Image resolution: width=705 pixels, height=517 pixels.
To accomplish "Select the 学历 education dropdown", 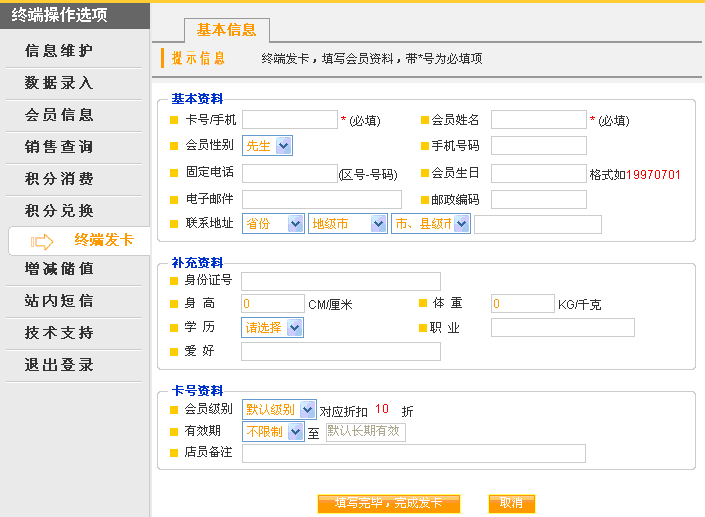I will (272, 327).
